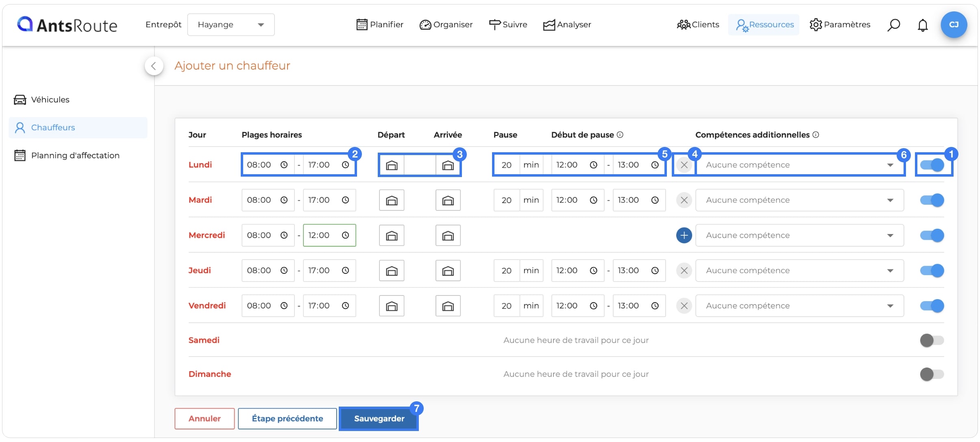Edit Mercredi start time 08:00 field

(268, 235)
